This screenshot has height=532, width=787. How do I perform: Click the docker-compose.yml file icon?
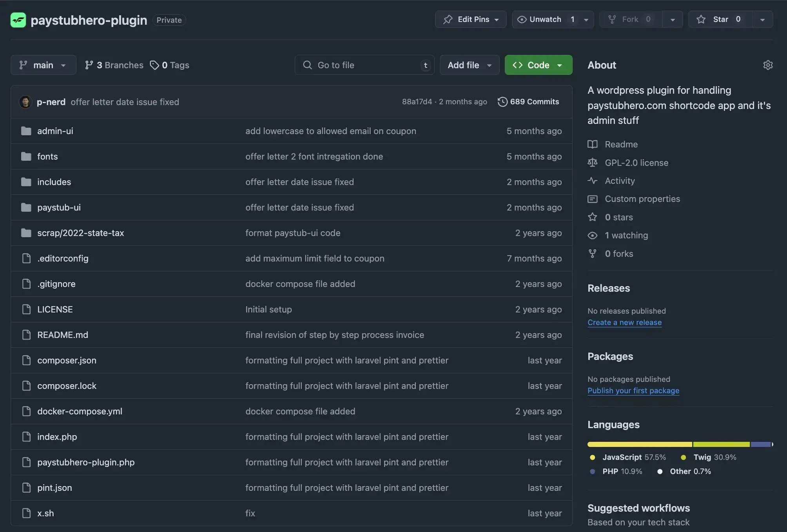[26, 411]
